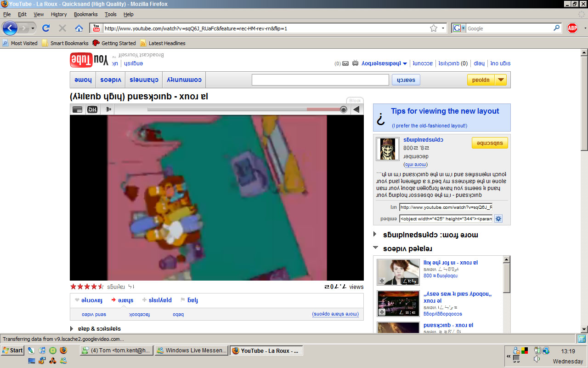Click the volume speaker in system tray
The height and width of the screenshot is (368, 588).
coord(537,359)
